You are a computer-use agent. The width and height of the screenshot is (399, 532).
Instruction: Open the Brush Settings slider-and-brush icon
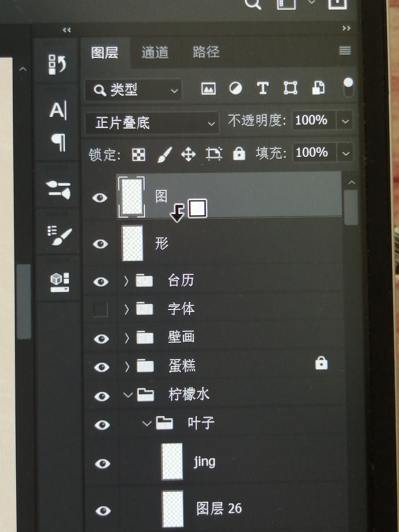pyautogui.click(x=58, y=190)
